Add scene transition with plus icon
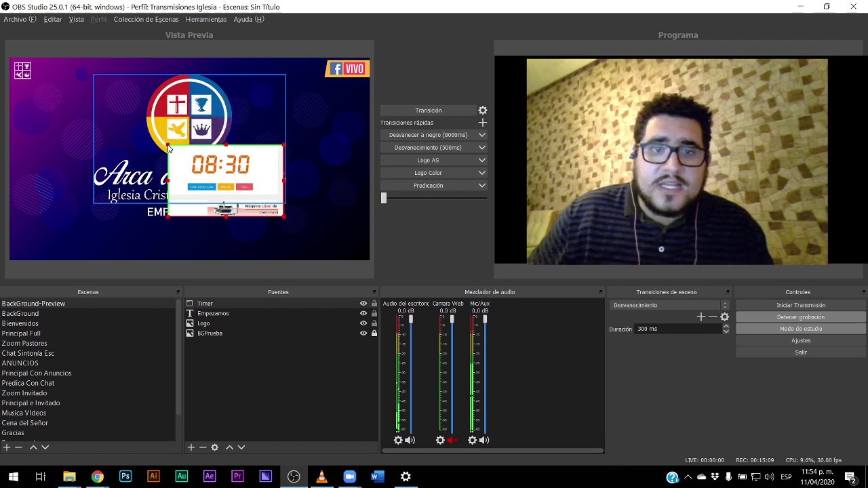The image size is (868, 488). coord(701,317)
